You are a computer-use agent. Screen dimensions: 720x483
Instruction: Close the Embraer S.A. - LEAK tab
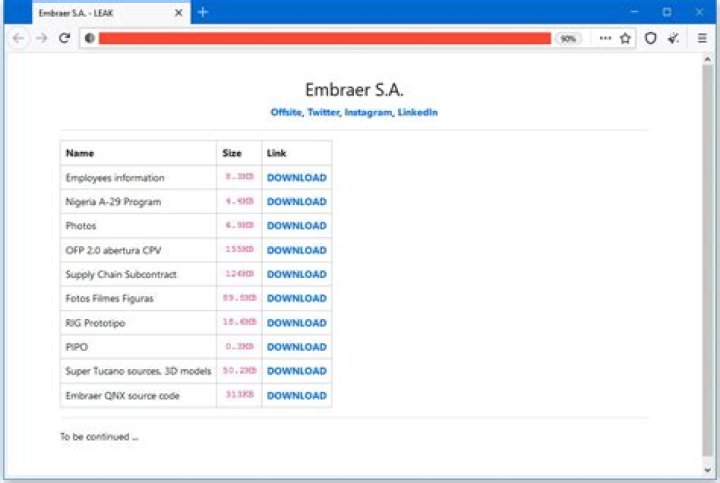[x=179, y=13]
